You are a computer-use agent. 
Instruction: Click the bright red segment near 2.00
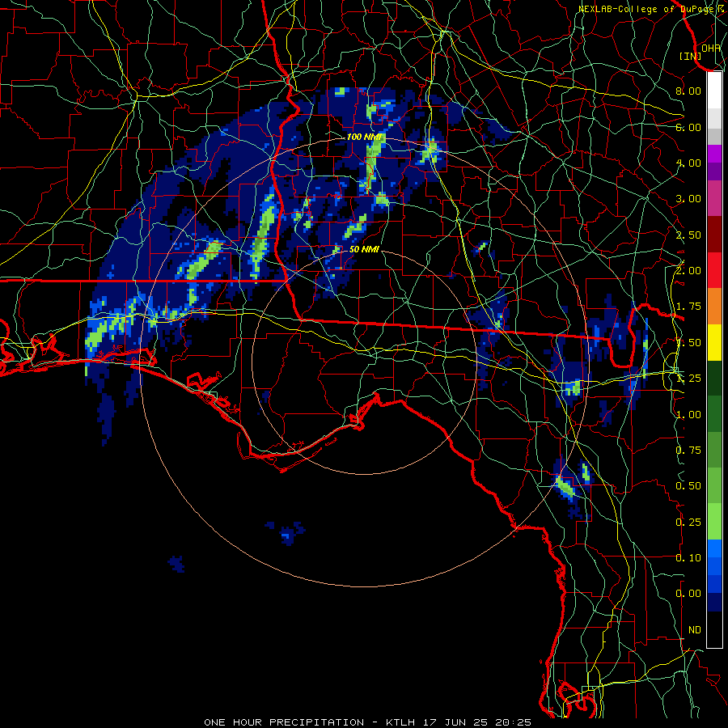pos(714,270)
